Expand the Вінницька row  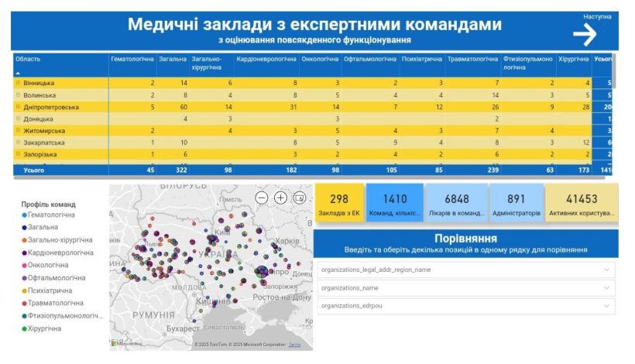(x=19, y=83)
